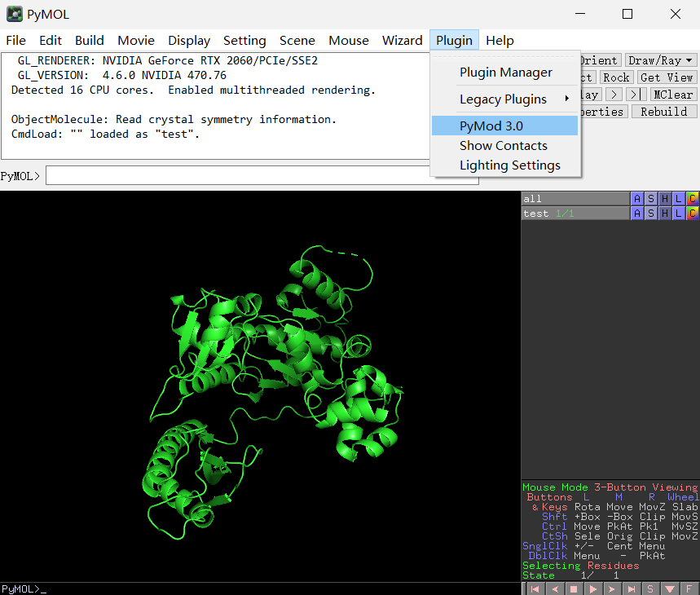Click the Rock button
Screen dimensions: 700x595
616,77
